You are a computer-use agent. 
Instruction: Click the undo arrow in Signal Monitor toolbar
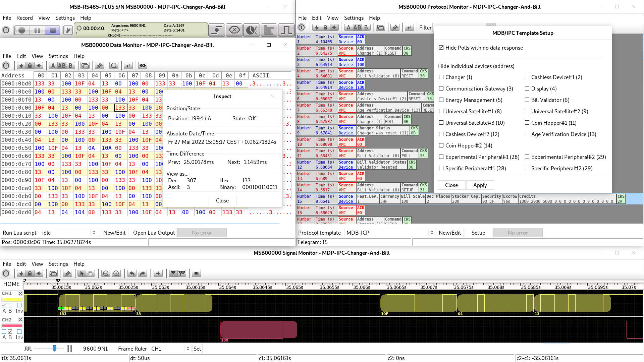coord(132,274)
